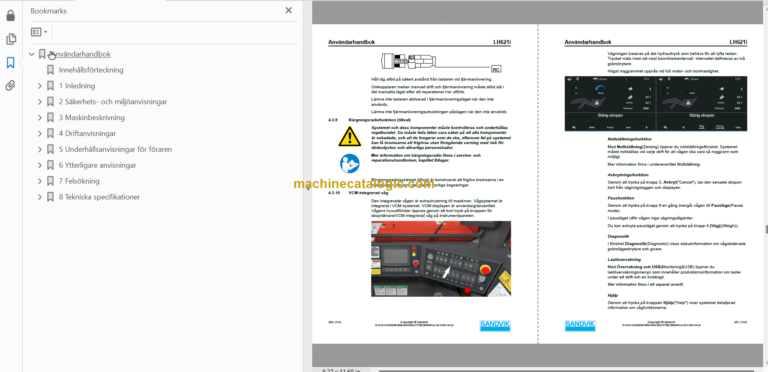The image size is (768, 372).
Task: Click heading 'Hjälp' on right page
Action: point(612,296)
